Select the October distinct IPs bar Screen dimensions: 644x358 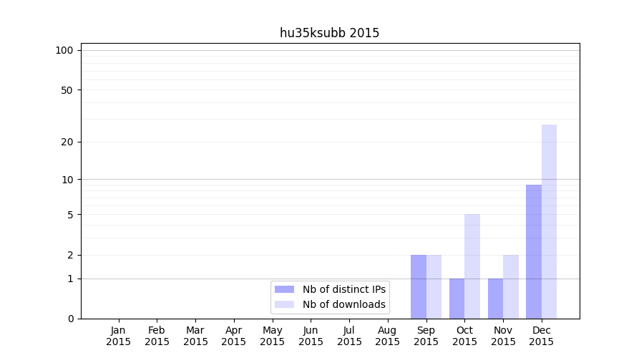(457, 299)
